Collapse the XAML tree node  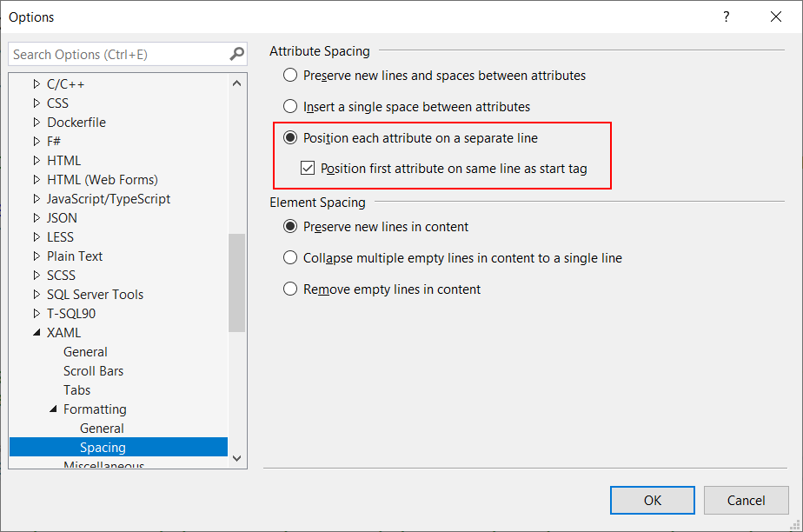(36, 333)
